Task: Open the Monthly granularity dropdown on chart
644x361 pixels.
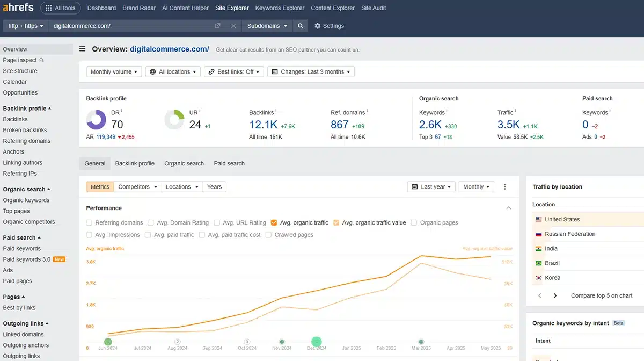Action: point(477,187)
